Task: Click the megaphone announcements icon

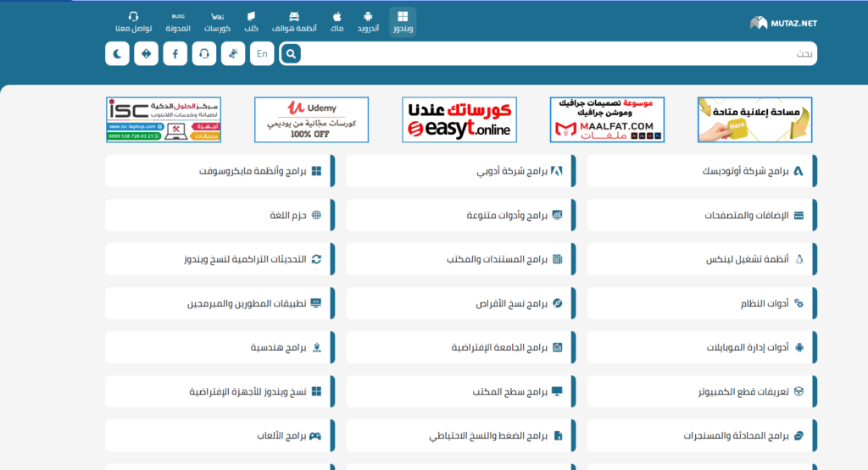Action: [x=232, y=54]
